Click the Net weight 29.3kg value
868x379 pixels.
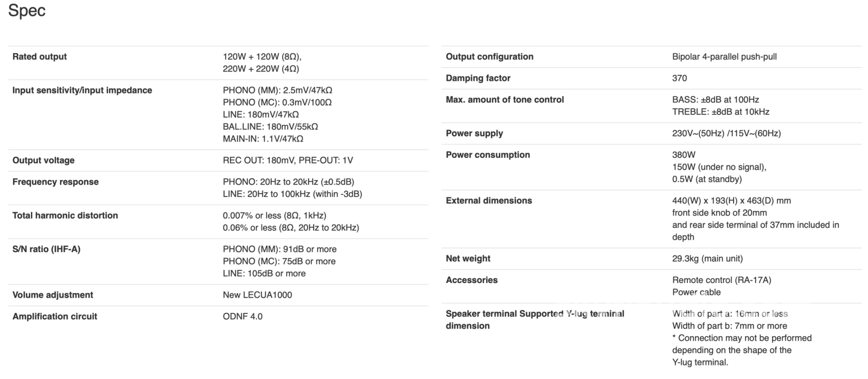point(707,259)
